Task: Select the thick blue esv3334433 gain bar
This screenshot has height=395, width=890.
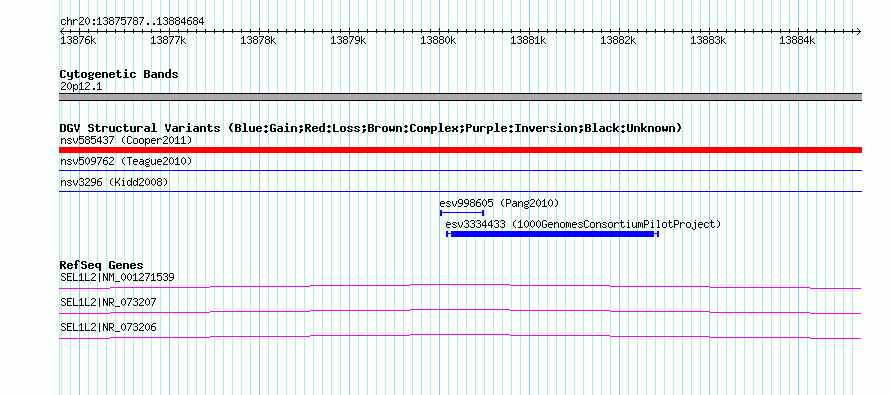Action: pyautogui.click(x=552, y=234)
